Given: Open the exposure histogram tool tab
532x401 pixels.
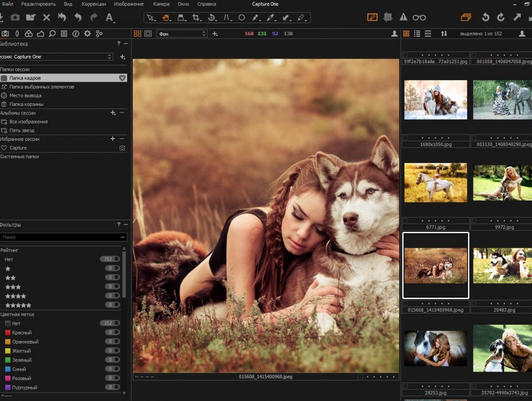Looking at the screenshot, I should click(x=41, y=34).
